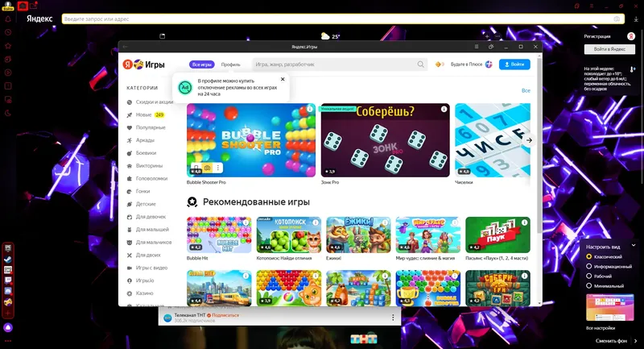This screenshot has width=644, height=349.
Task: Select Классический view radio button
Action: point(589,256)
